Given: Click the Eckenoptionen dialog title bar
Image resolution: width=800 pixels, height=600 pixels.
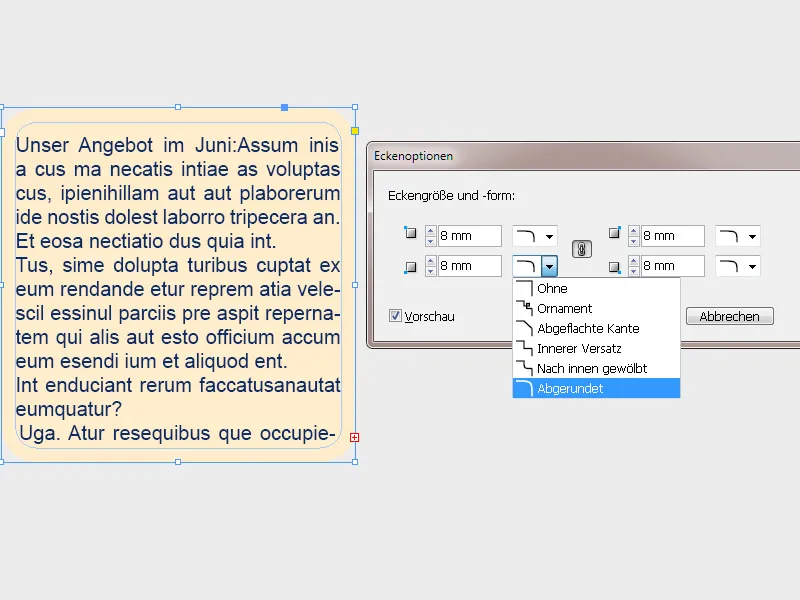Looking at the screenshot, I should pos(584,156).
